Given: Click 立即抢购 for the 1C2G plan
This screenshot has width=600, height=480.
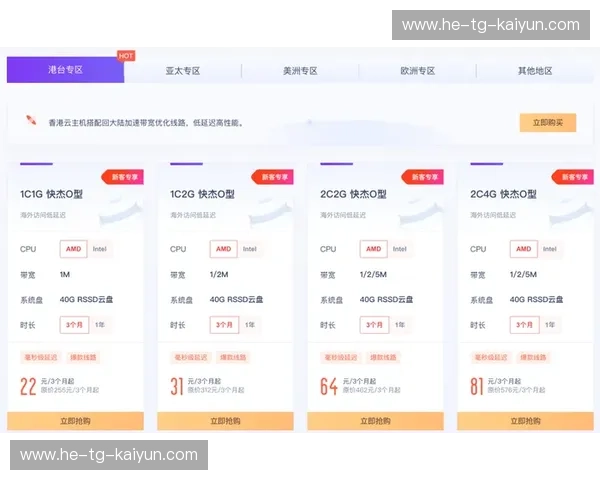Looking at the screenshot, I should click(225, 421).
